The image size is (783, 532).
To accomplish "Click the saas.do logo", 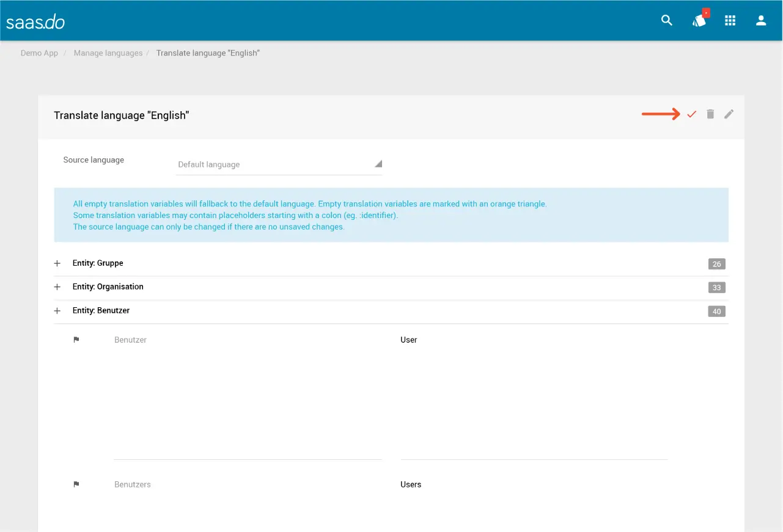I will (x=35, y=22).
